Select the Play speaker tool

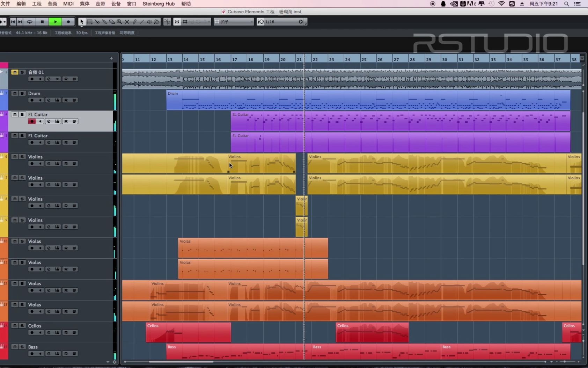tap(149, 22)
